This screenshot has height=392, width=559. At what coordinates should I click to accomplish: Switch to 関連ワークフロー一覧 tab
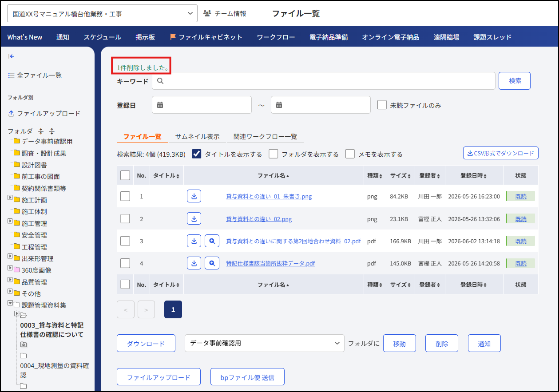point(266,137)
